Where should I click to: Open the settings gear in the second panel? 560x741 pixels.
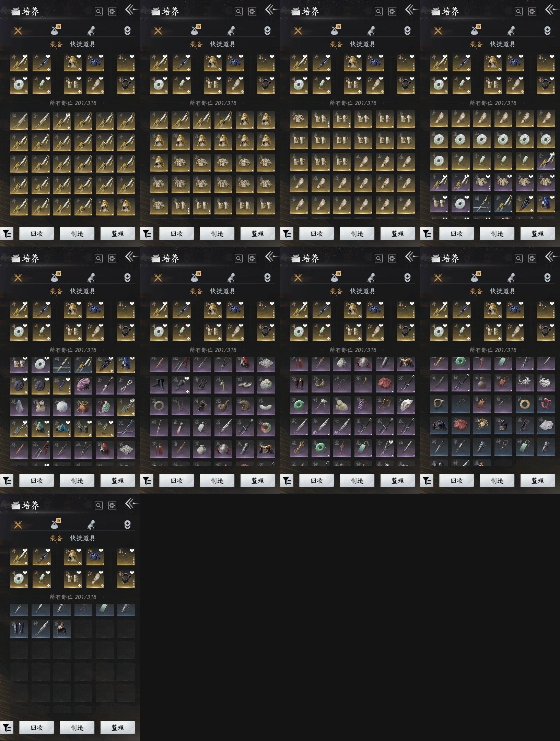tap(252, 11)
